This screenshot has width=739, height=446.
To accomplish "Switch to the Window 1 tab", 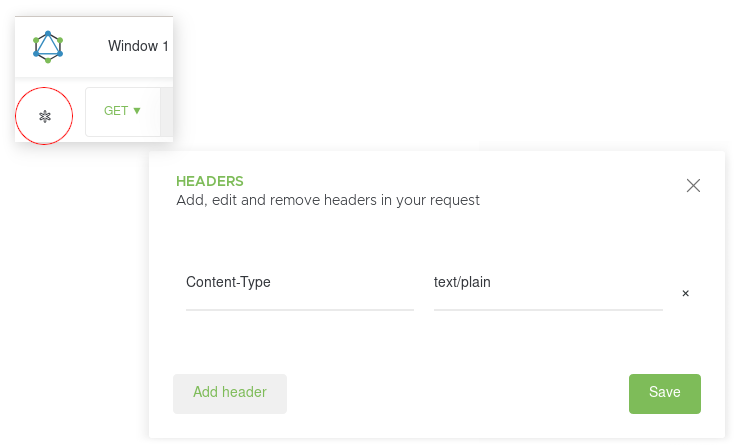I will (138, 46).
